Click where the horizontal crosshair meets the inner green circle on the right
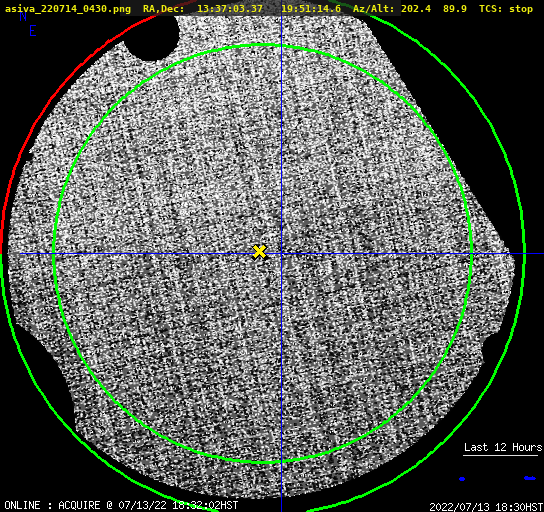The height and width of the screenshot is (512, 544). (471, 254)
